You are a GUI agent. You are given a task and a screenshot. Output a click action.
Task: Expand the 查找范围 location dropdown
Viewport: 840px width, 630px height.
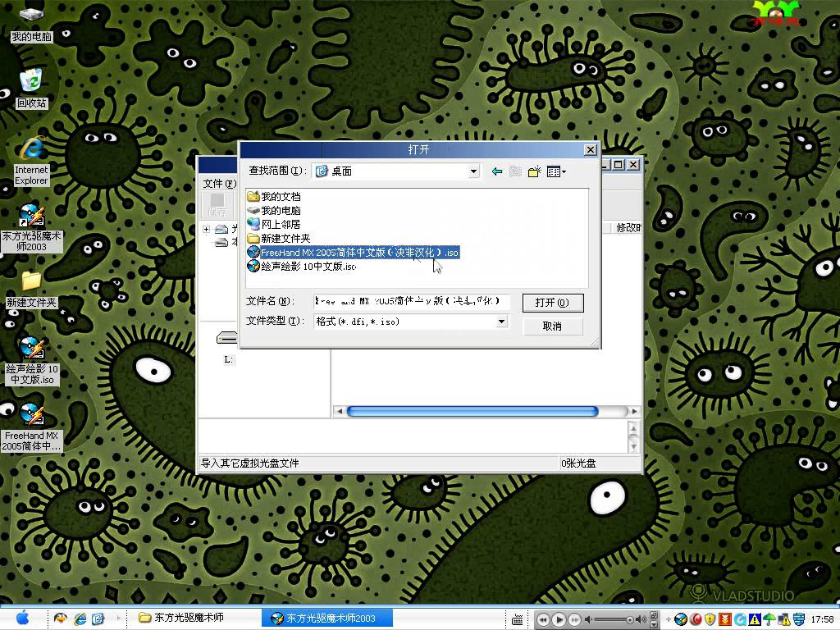(x=473, y=171)
